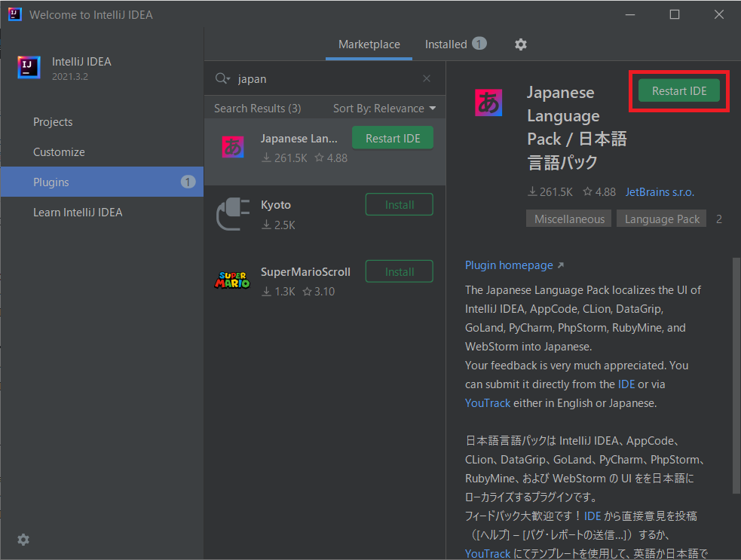Open the bottom-left options gear
This screenshot has width=741, height=560.
23,539
